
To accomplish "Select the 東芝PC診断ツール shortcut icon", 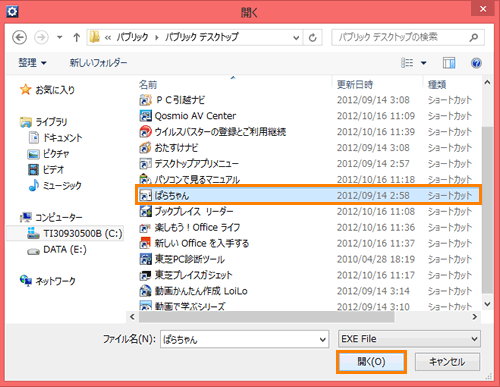I will pyautogui.click(x=145, y=259).
